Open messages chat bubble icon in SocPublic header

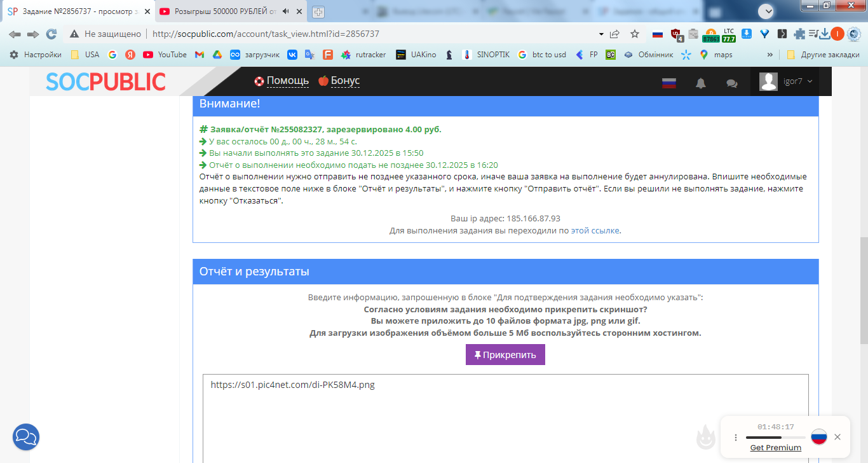732,83
